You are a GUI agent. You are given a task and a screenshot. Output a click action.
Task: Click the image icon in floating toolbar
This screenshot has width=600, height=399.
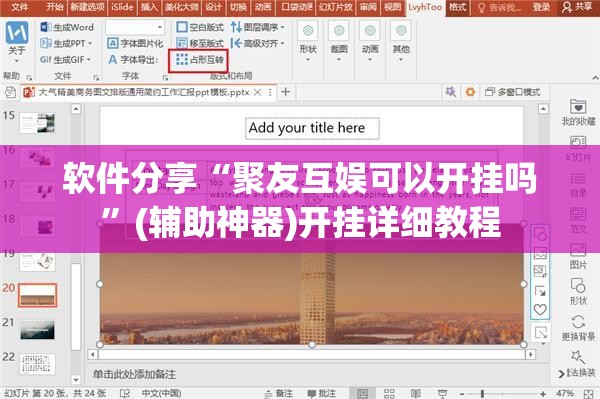coord(540,253)
